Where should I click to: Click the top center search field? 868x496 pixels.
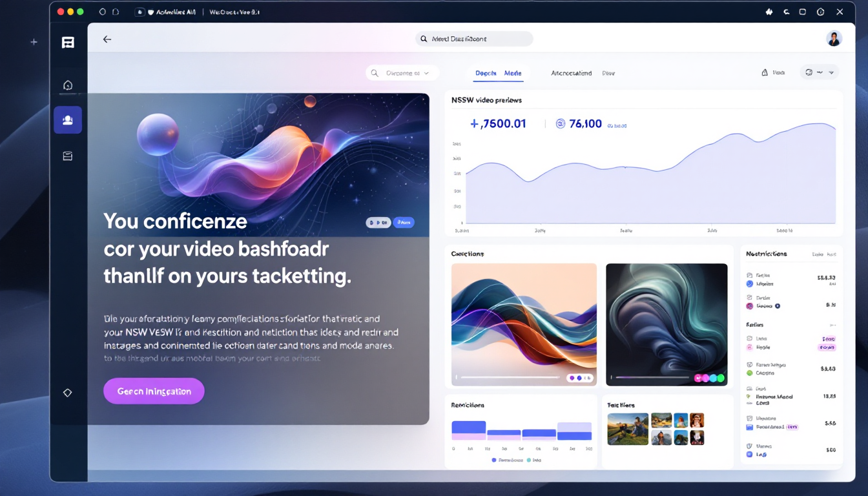pyautogui.click(x=474, y=39)
